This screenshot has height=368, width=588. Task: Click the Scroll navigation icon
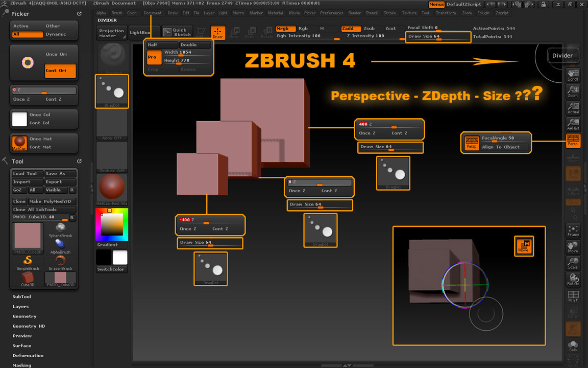pyautogui.click(x=573, y=75)
